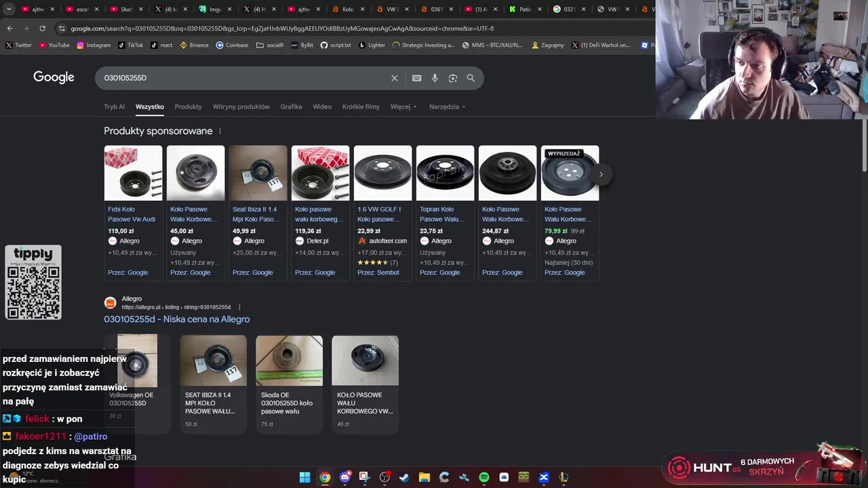Open the on-screen keyboard input tool
868x488 pixels.
(417, 78)
